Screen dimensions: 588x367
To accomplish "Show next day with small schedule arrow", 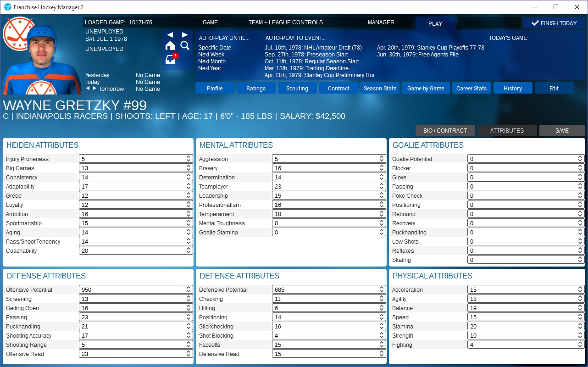I will (95, 88).
